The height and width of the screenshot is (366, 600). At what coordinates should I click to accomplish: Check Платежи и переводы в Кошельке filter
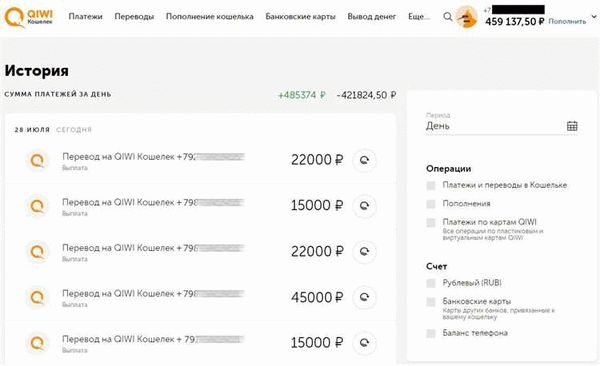[431, 186]
